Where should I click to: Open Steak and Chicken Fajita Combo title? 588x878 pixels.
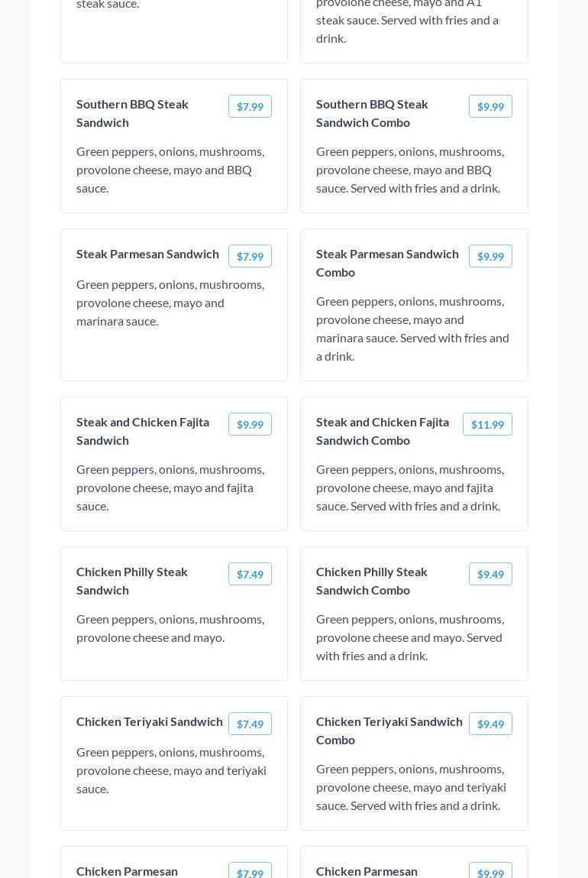(x=383, y=431)
